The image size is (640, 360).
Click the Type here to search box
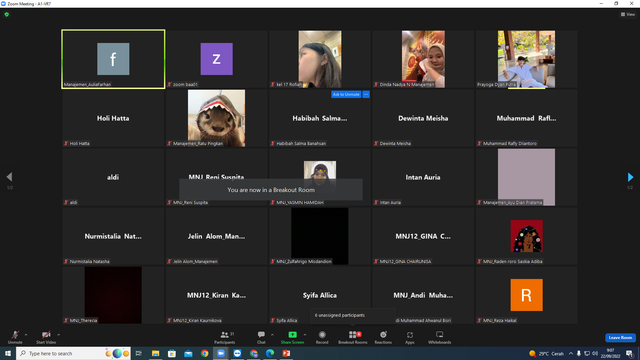click(73, 353)
